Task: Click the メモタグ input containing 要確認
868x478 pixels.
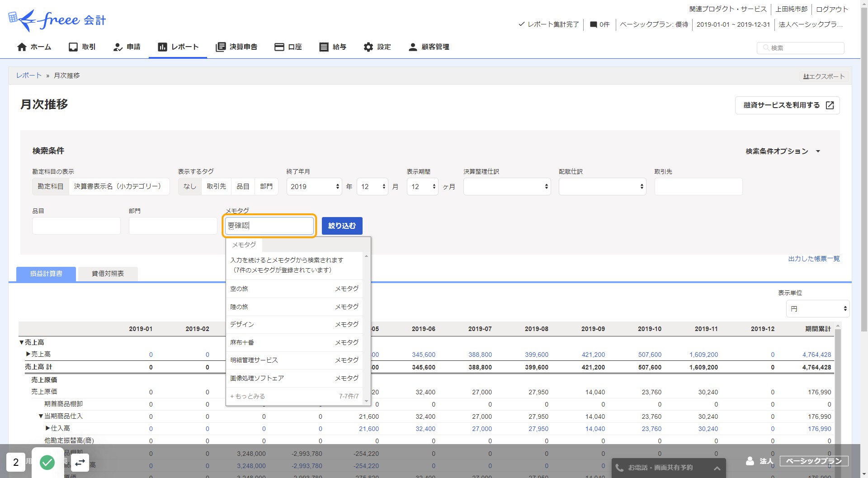Action: tap(269, 226)
